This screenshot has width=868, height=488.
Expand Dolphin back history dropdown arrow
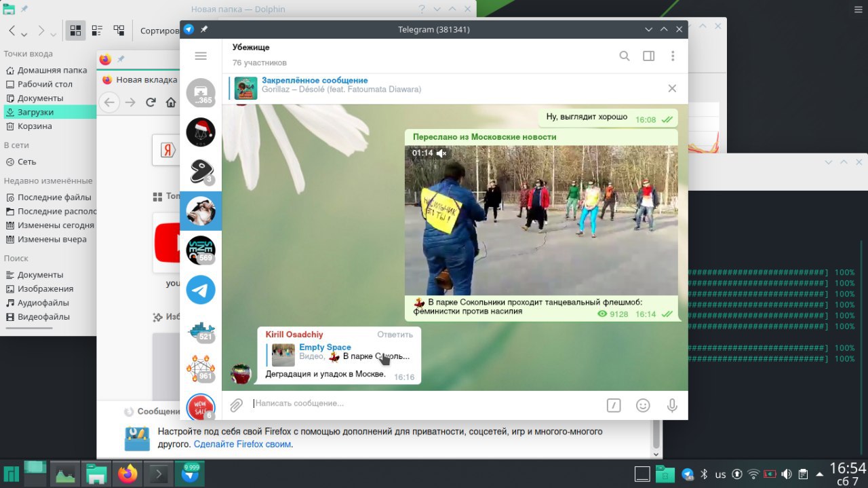point(24,33)
